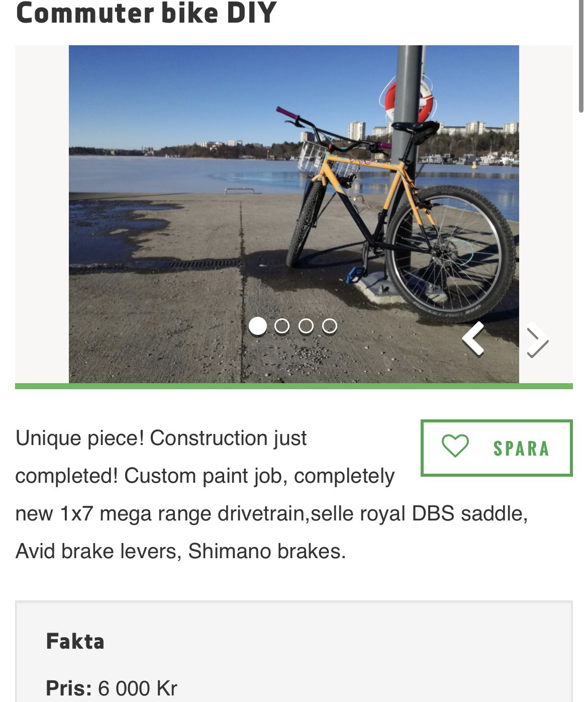
Task: Click the green bar below the photo
Action: [293, 386]
